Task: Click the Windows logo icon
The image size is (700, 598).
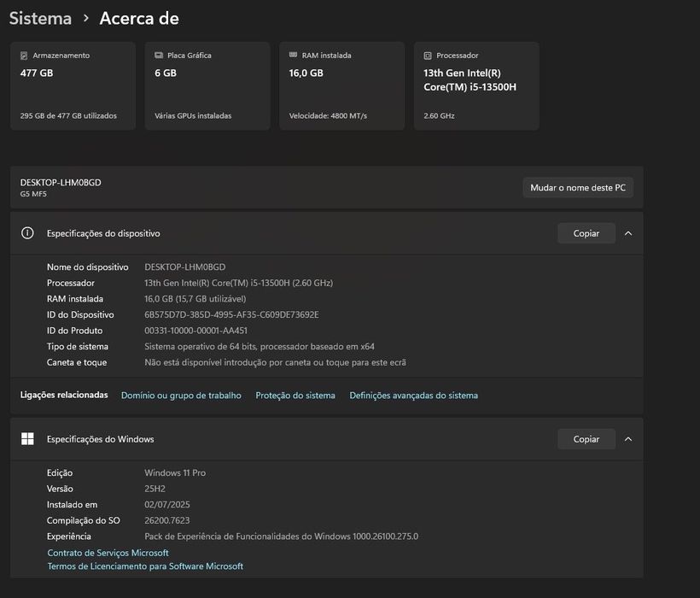Action: pos(27,438)
